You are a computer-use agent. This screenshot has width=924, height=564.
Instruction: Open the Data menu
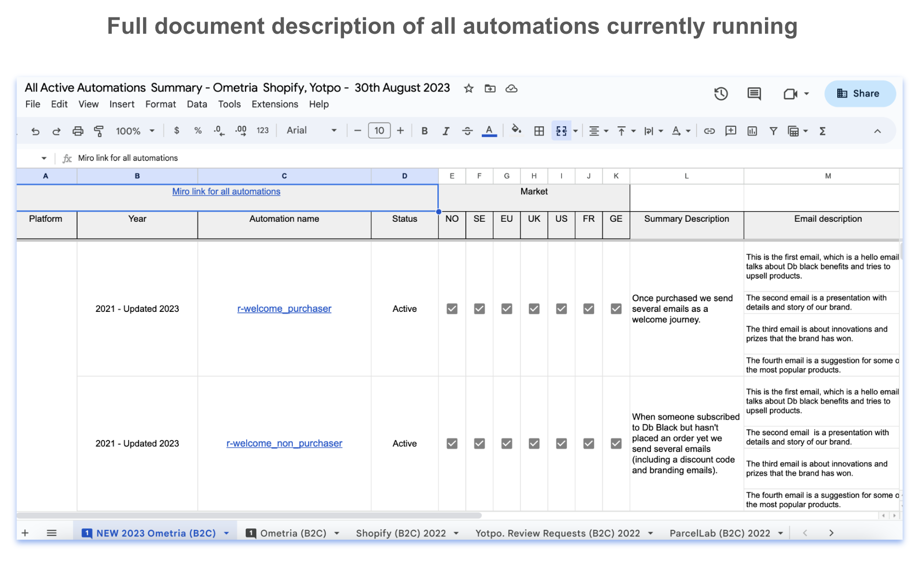click(x=197, y=104)
